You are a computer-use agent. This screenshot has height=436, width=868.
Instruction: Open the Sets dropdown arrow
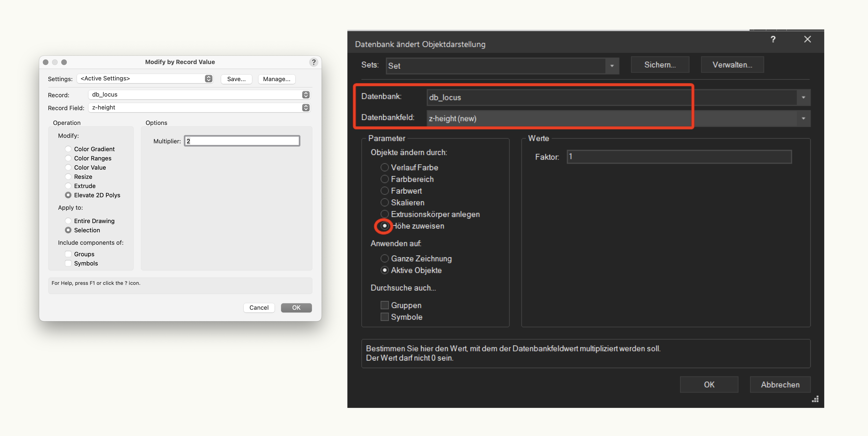coord(612,66)
